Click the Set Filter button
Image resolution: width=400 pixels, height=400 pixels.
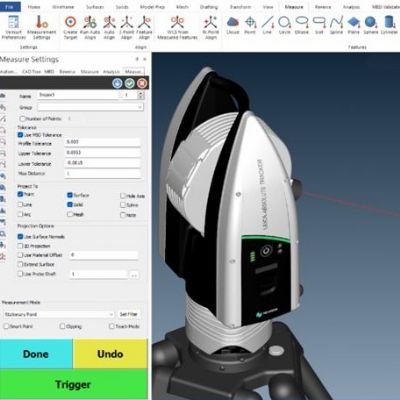pyautogui.click(x=129, y=314)
